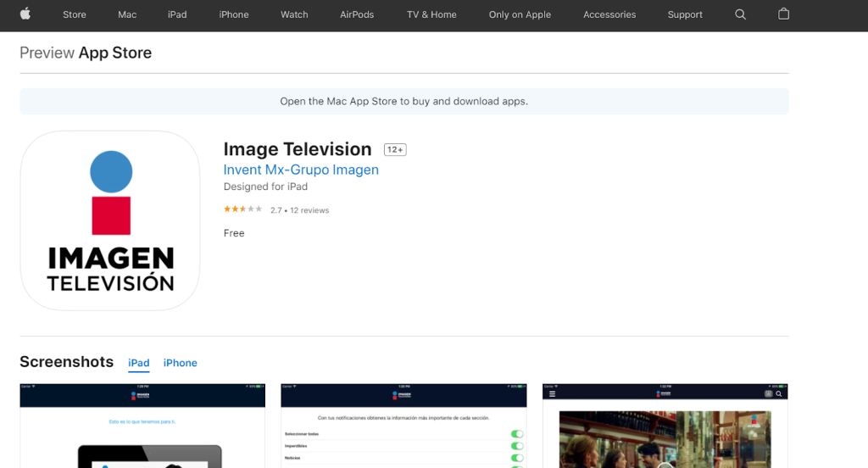Click the App Store Preview header link
868x468 pixels.
(86, 53)
